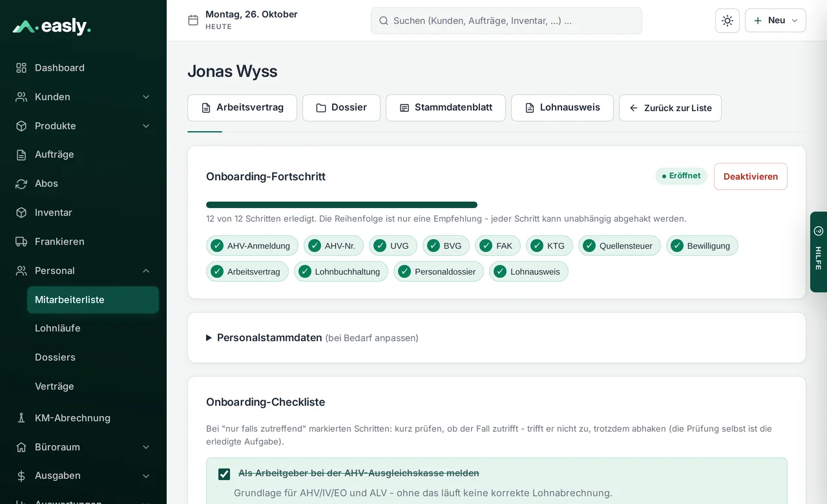
Task: Open the Dashboard icon in sidebar
Action: (x=21, y=68)
